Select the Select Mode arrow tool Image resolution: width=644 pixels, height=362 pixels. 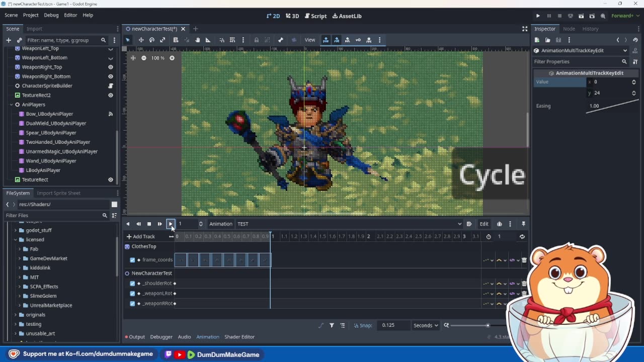click(x=128, y=40)
